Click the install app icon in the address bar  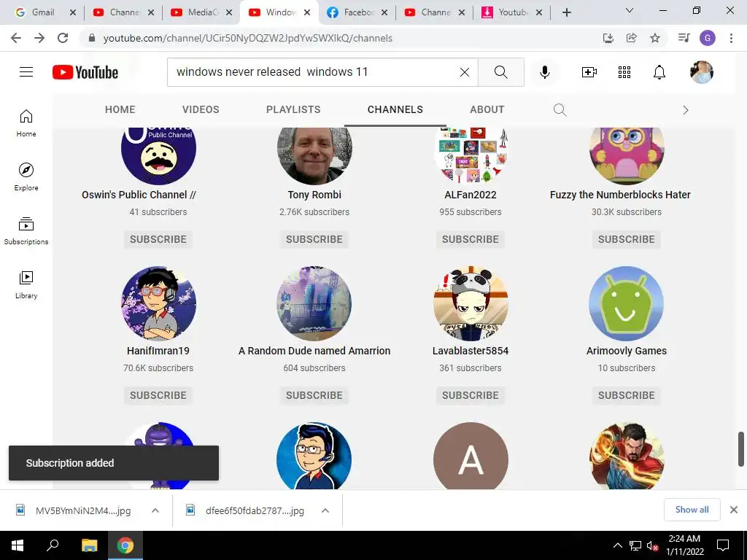click(608, 38)
